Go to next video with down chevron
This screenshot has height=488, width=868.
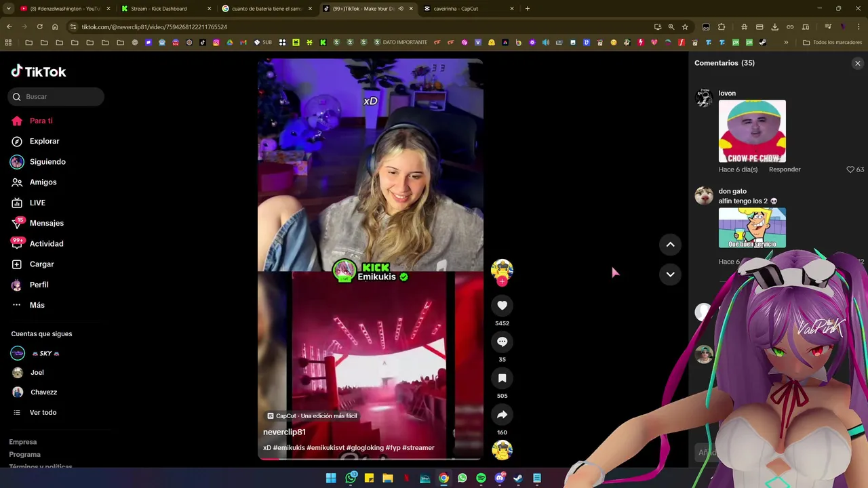(x=670, y=274)
